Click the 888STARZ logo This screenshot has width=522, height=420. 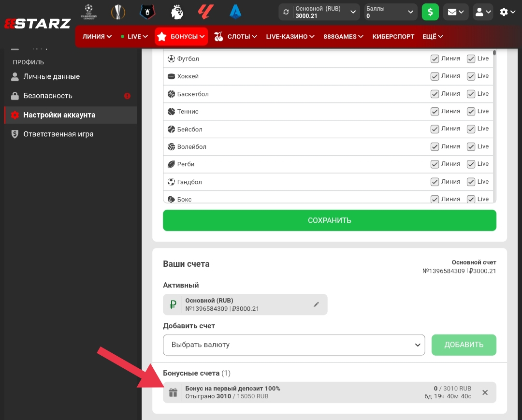pos(38,24)
